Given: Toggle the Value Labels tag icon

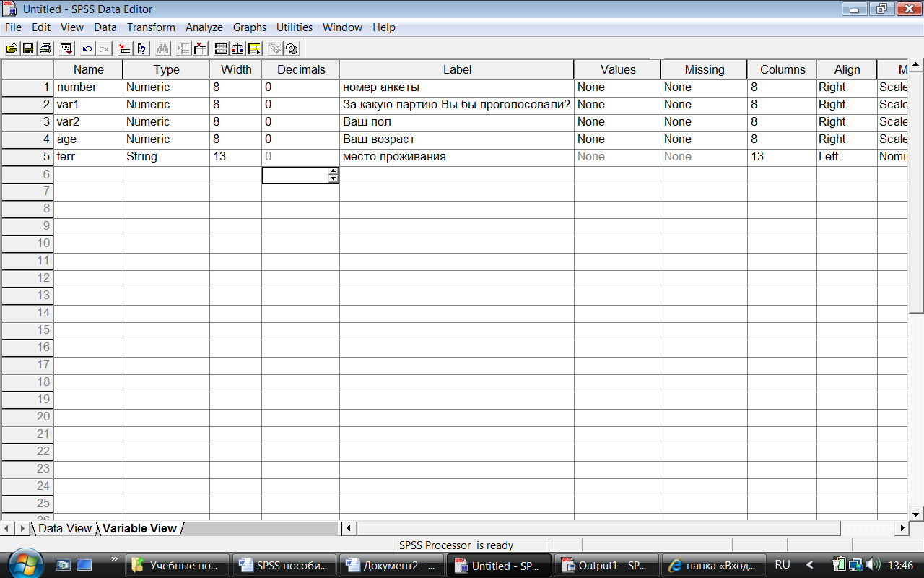Looking at the screenshot, I should [275, 49].
